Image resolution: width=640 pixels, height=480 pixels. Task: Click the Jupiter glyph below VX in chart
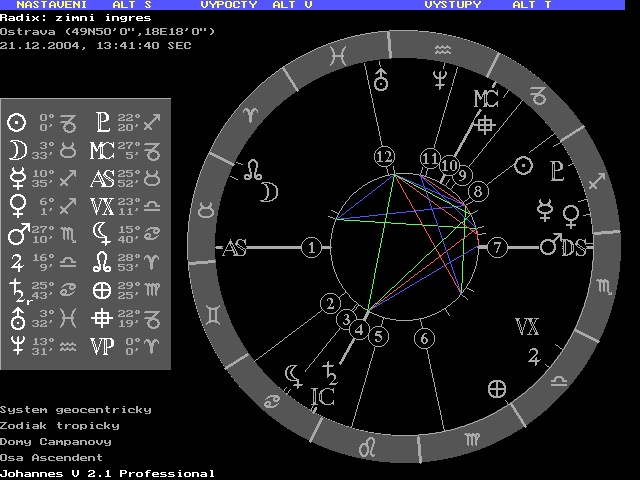tap(535, 353)
